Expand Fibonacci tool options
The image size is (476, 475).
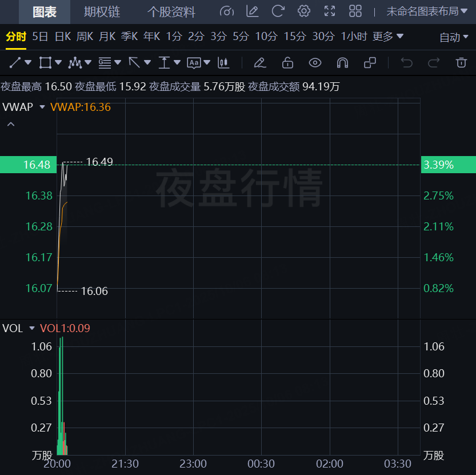point(118,62)
